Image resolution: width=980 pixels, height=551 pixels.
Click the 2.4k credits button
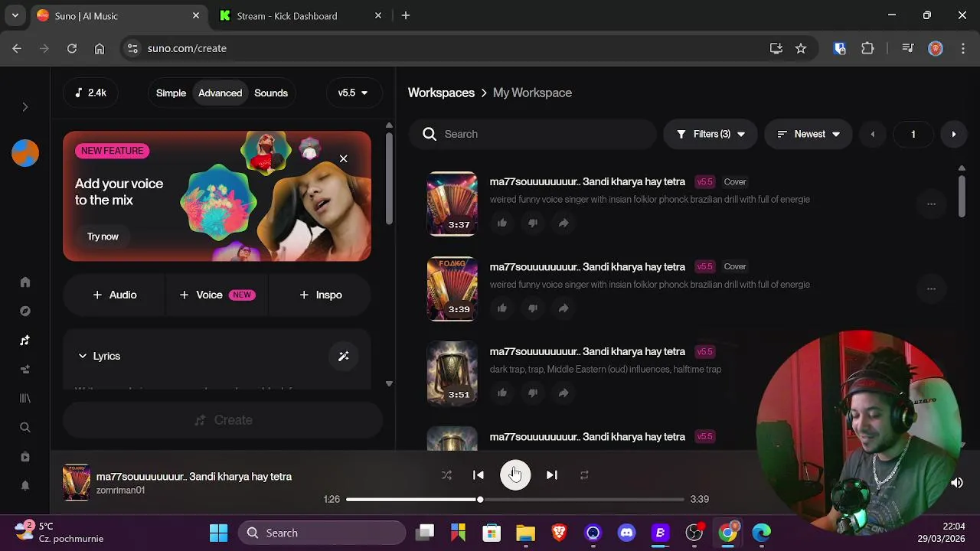click(90, 93)
